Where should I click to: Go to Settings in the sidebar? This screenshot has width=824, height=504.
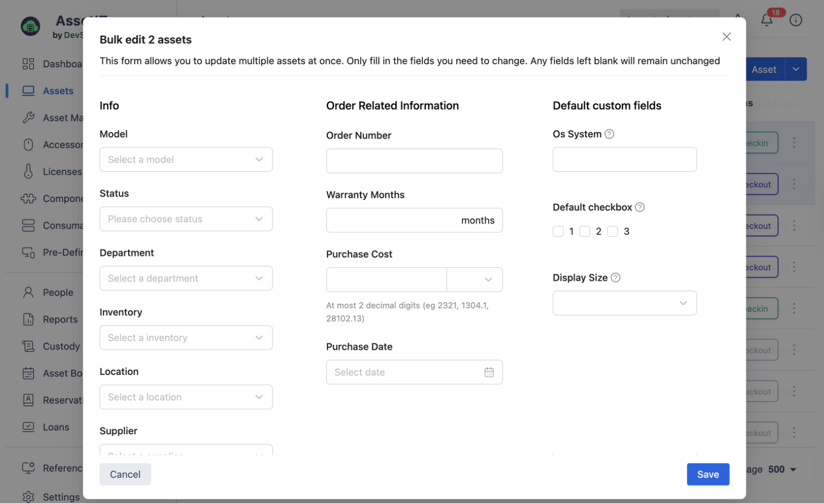coord(61,497)
